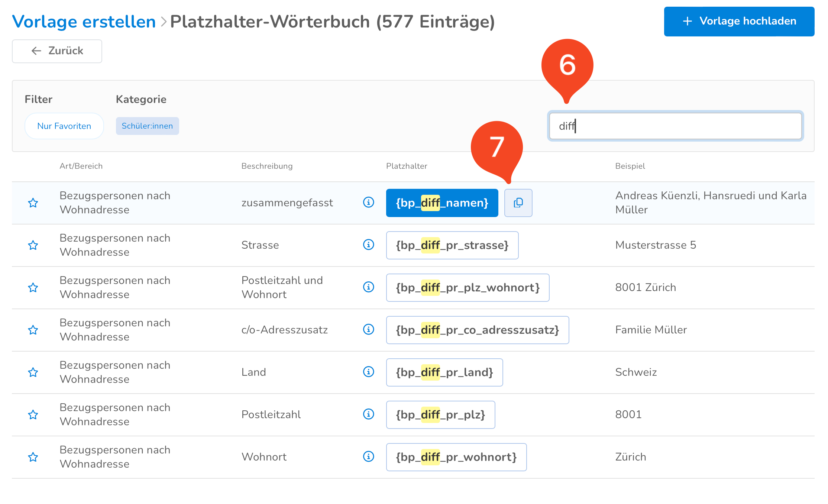Open info icon in Postleitzahl row
Image resolution: width=828 pixels, height=504 pixels.
(x=368, y=414)
